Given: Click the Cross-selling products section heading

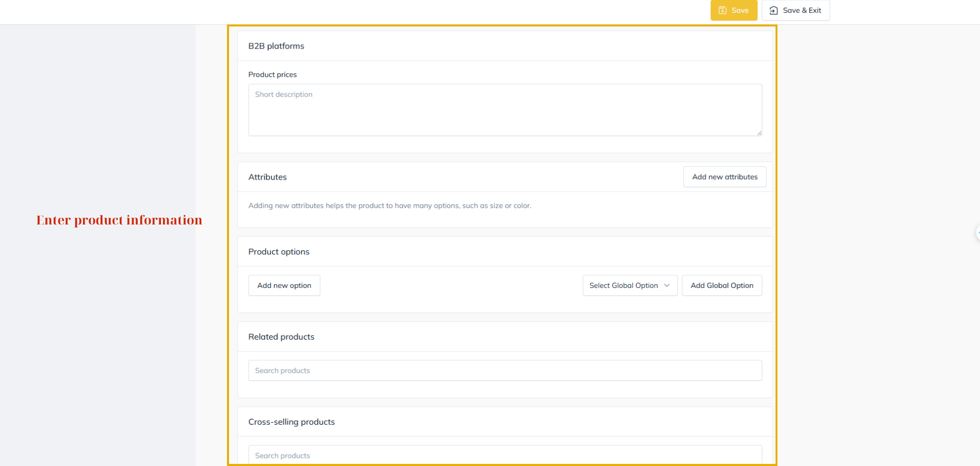Looking at the screenshot, I should point(291,422).
